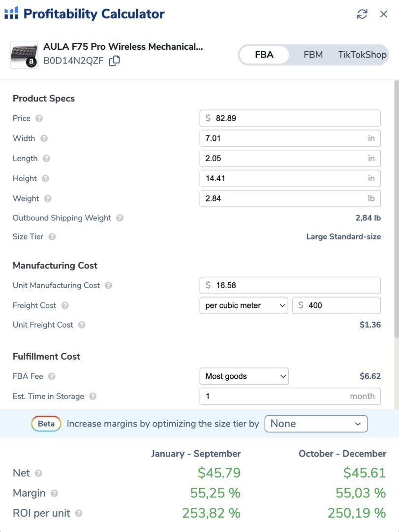399x532 pixels.
Task: Open the freight cost per cubic meter dropdown
Action: [x=244, y=305]
